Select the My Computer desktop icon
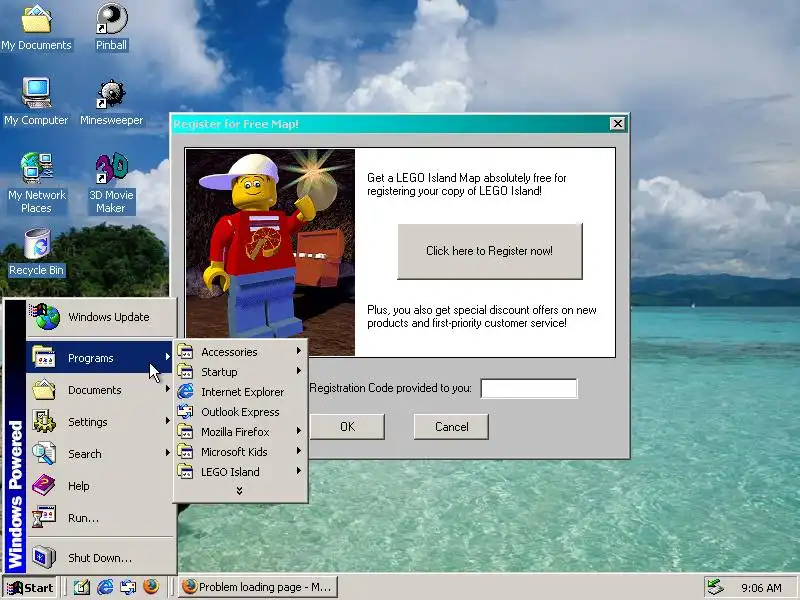The height and width of the screenshot is (600, 800). point(36,102)
